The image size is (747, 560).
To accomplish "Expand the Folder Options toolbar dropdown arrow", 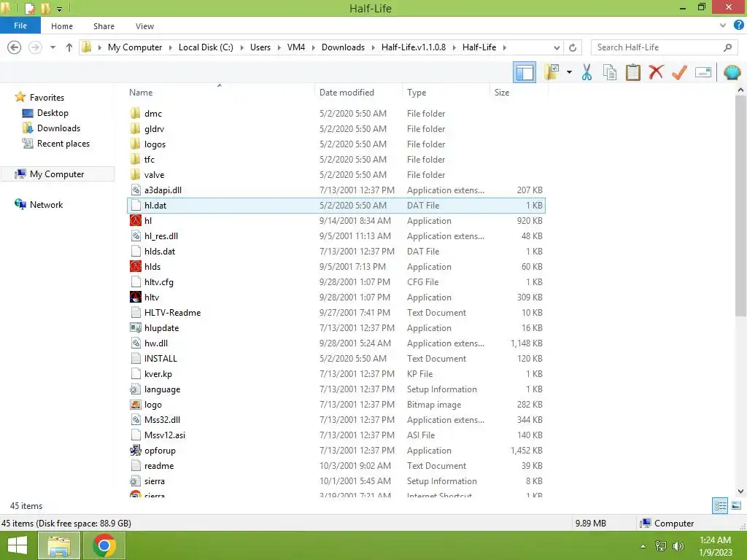I will [x=569, y=72].
